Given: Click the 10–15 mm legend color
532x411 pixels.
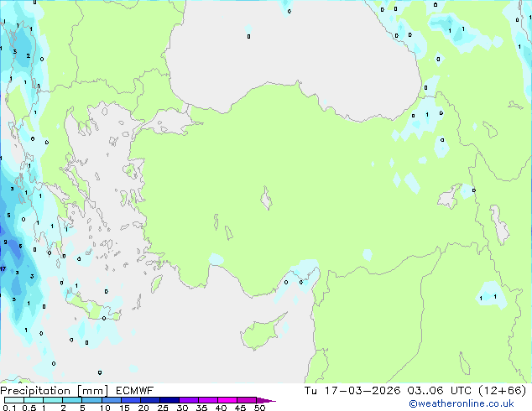Looking at the screenshot, I should click(112, 400).
